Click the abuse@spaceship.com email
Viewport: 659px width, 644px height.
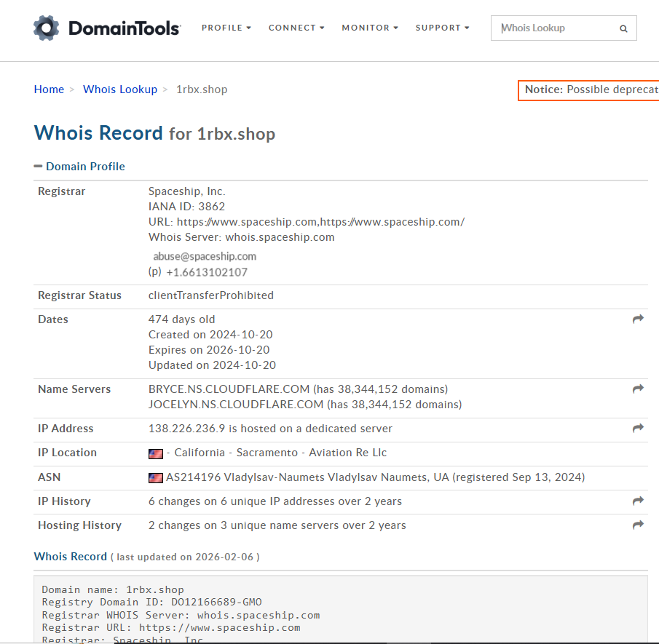(205, 256)
